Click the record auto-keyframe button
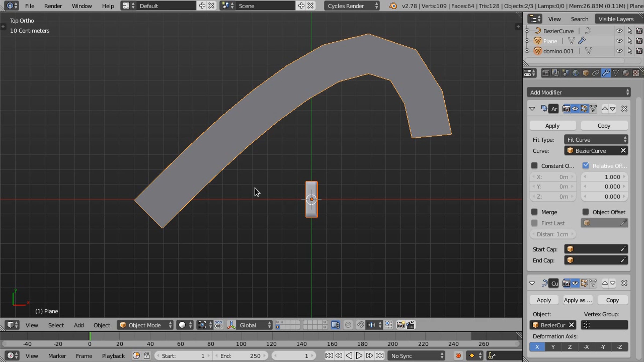Image resolution: width=644 pixels, height=362 pixels. [x=458, y=356]
